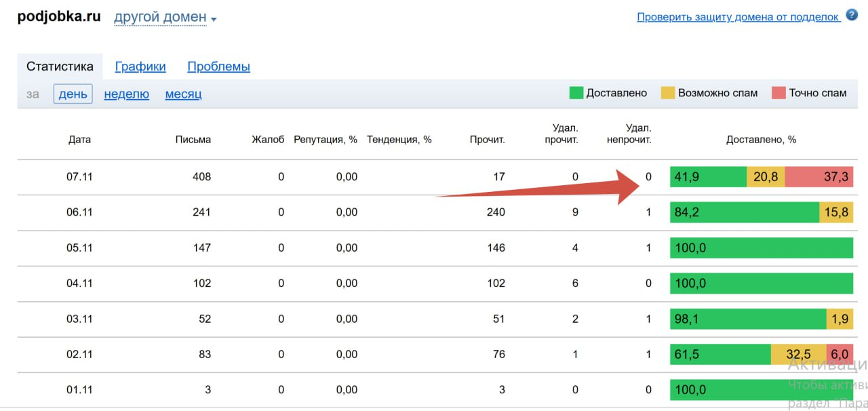Click the yellow 15,8 bar segment for 06.11
This screenshot has width=868, height=411.
836,212
